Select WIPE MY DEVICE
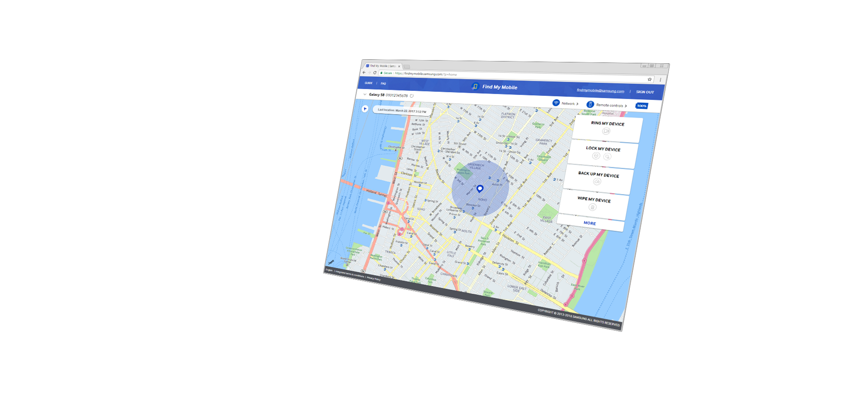Screen dimensions: 868x407 (x=594, y=199)
